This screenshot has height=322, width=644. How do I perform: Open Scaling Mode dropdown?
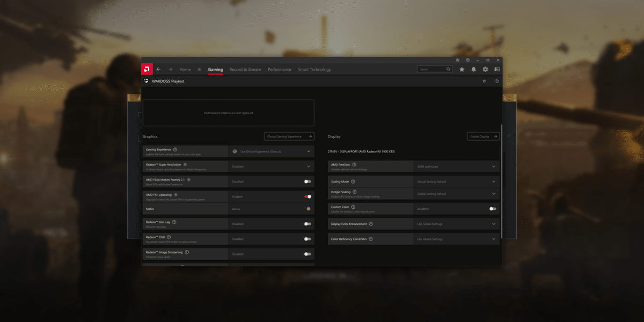pyautogui.click(x=457, y=181)
